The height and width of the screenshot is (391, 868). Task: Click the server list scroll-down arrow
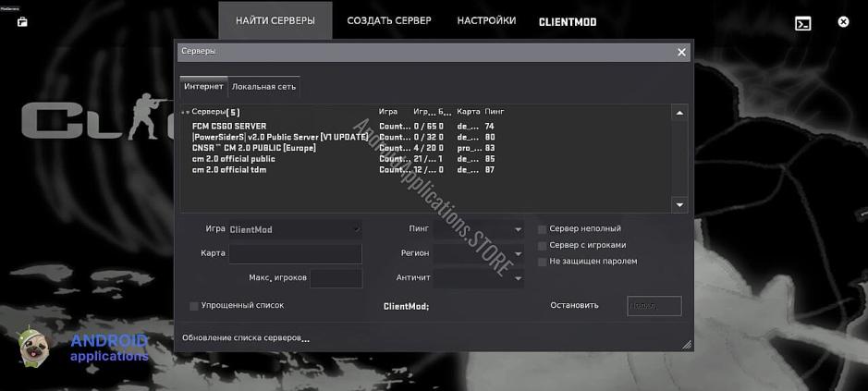tap(679, 204)
